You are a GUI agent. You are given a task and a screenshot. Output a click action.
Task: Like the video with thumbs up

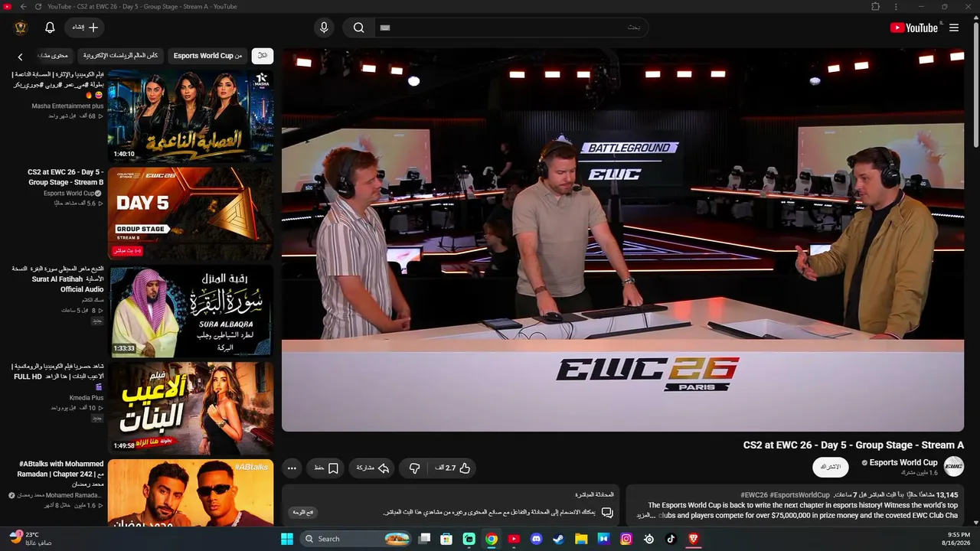pyautogui.click(x=455, y=468)
